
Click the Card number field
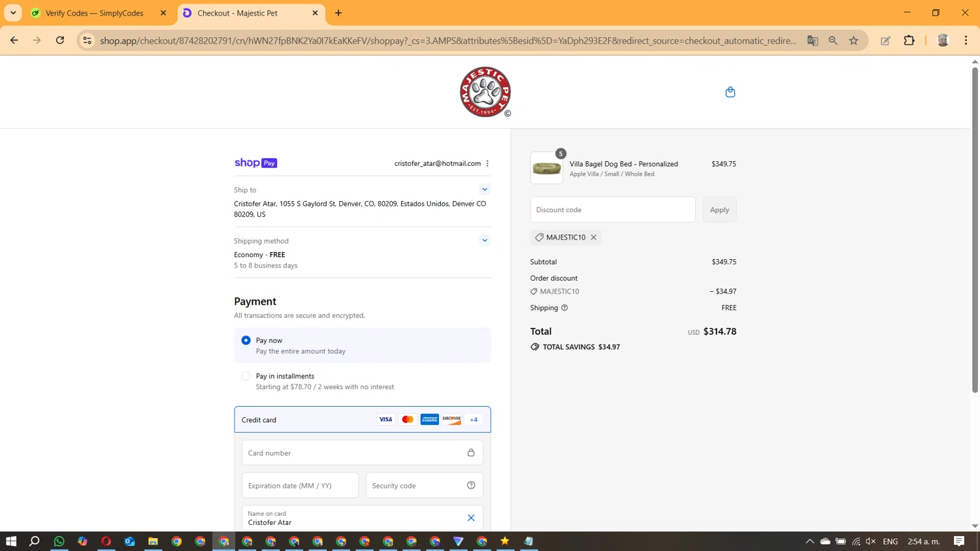[363, 452]
